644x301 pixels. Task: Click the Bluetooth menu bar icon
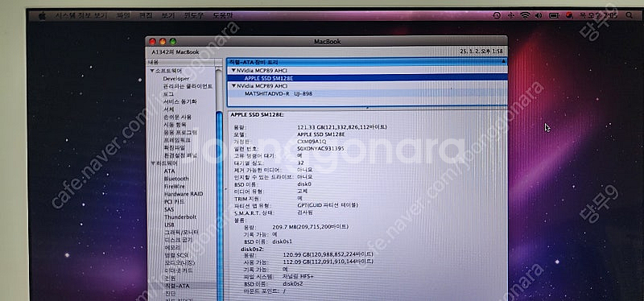click(511, 15)
